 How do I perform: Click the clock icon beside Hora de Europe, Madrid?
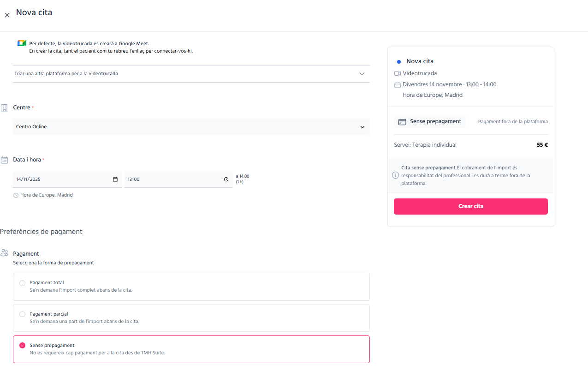click(x=16, y=195)
